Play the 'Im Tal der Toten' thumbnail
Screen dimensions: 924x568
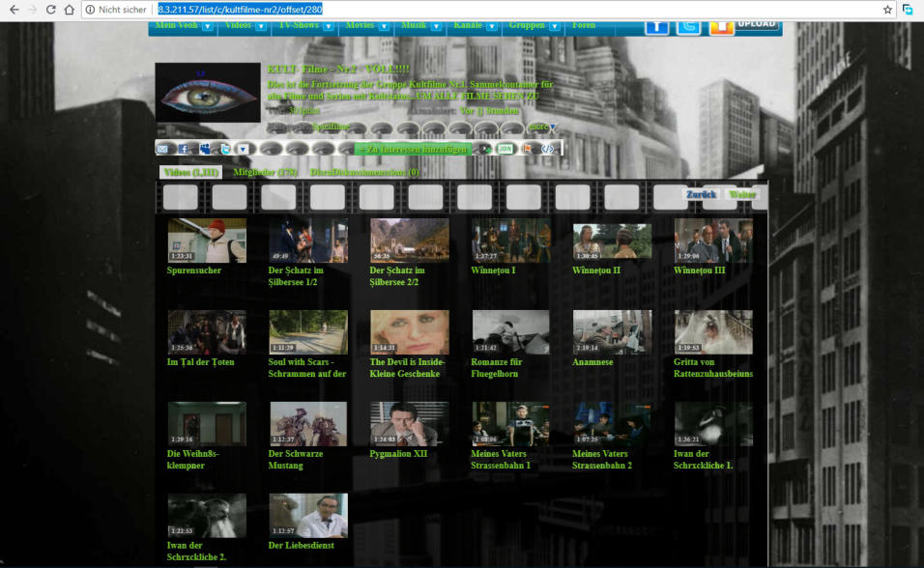207,332
